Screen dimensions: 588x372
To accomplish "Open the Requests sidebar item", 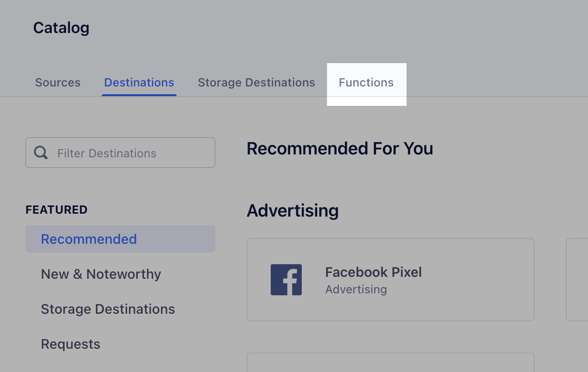I will (x=70, y=344).
